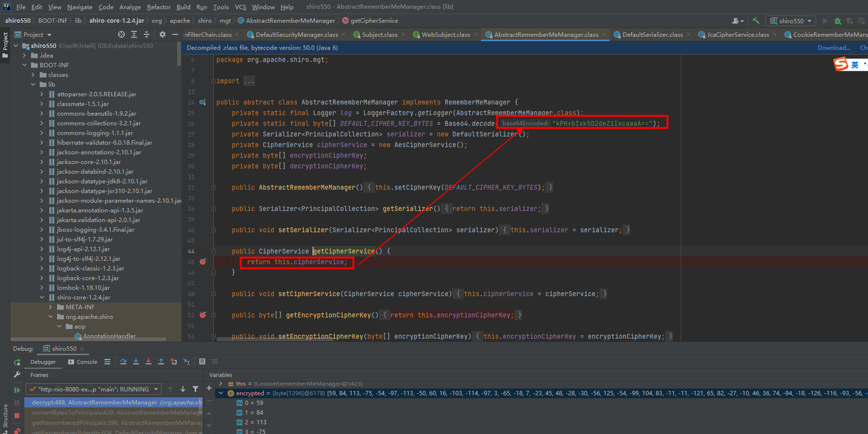Click the Download sources link
868x434 pixels.
(x=834, y=47)
